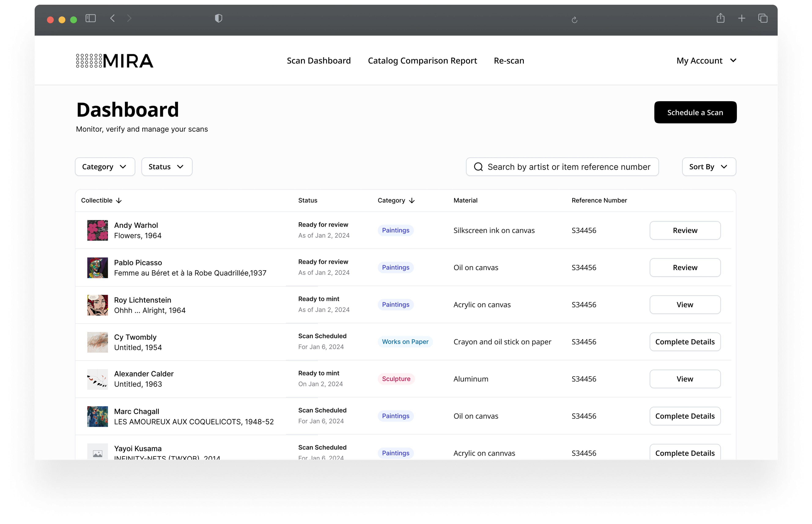This screenshot has width=812, height=524.
Task: Click the MIRA logo
Action: 115,61
